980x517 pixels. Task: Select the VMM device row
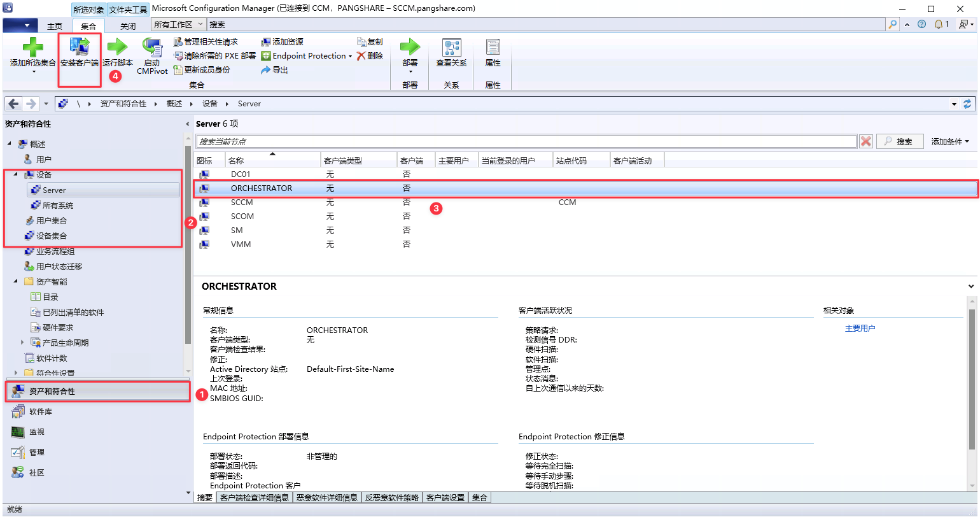click(585, 244)
